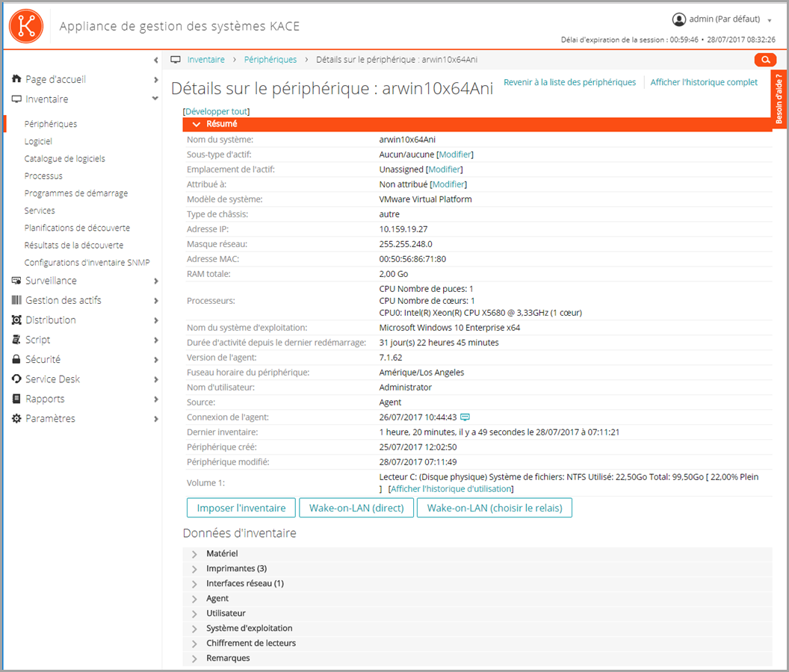Click the Gestion des actifs barcode icon
789x672 pixels.
tap(16, 299)
